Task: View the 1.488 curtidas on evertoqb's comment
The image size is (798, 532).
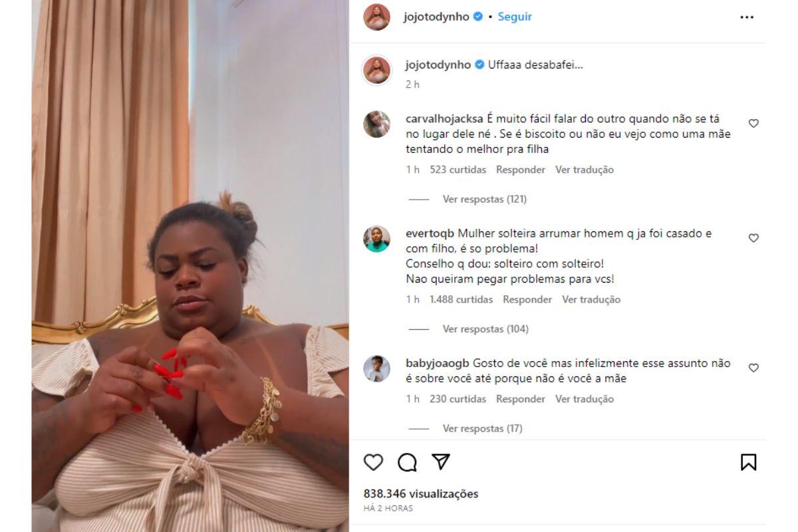Action: [x=461, y=299]
